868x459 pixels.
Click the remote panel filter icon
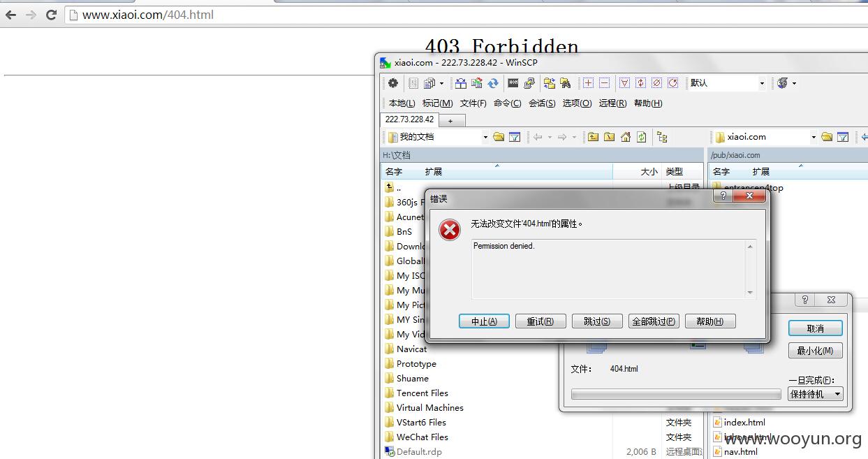(843, 137)
